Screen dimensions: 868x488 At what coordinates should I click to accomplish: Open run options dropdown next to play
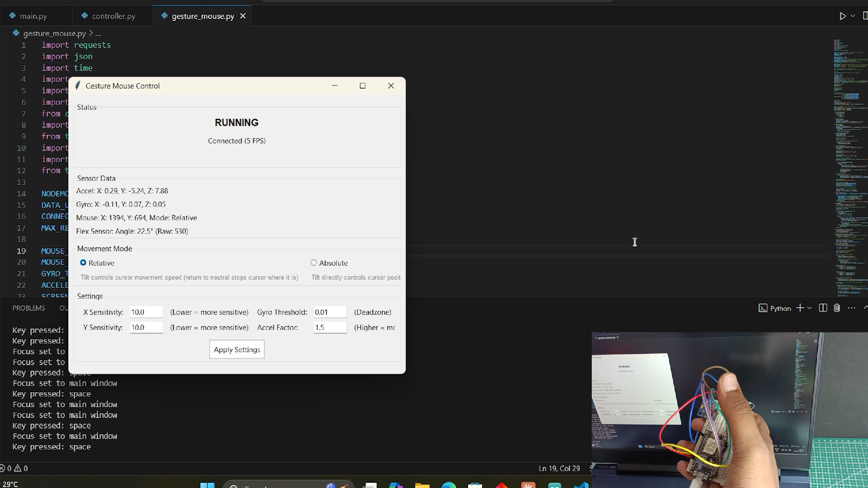point(853,16)
